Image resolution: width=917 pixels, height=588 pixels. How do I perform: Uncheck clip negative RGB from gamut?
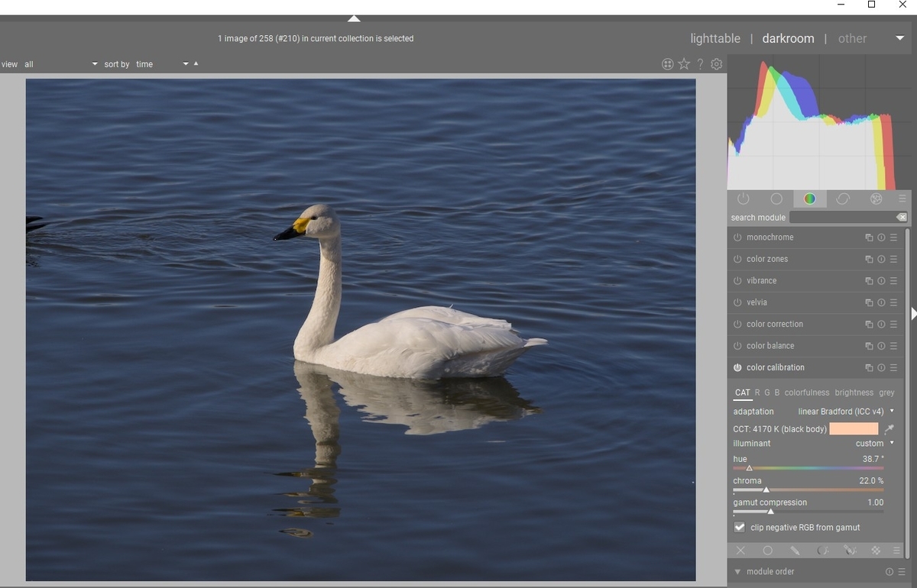740,528
